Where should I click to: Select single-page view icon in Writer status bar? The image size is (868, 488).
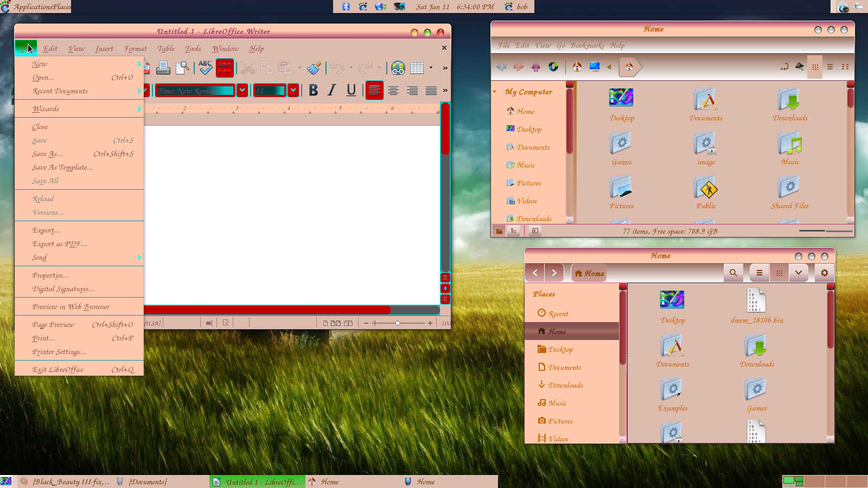click(x=325, y=323)
